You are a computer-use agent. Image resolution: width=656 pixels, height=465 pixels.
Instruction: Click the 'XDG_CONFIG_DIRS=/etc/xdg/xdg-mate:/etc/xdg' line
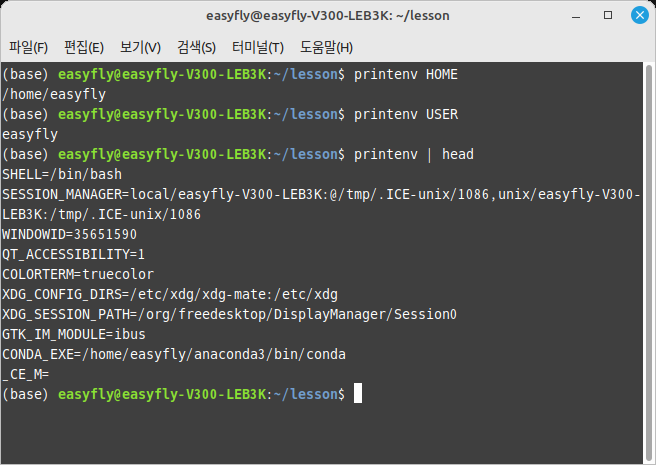pos(170,295)
